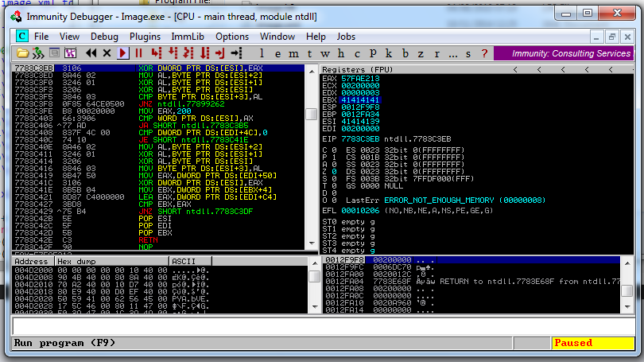Click the command input field
644x362 pixels.
click(x=324, y=326)
